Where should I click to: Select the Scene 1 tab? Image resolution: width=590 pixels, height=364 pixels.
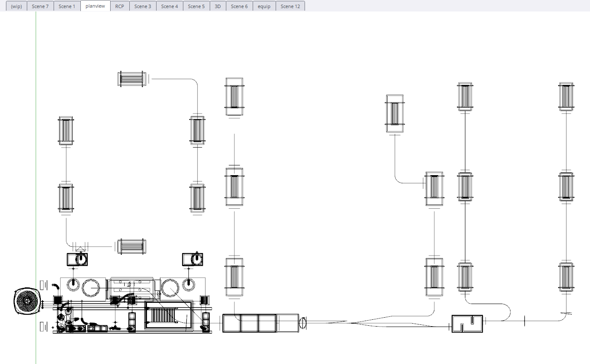(x=67, y=6)
